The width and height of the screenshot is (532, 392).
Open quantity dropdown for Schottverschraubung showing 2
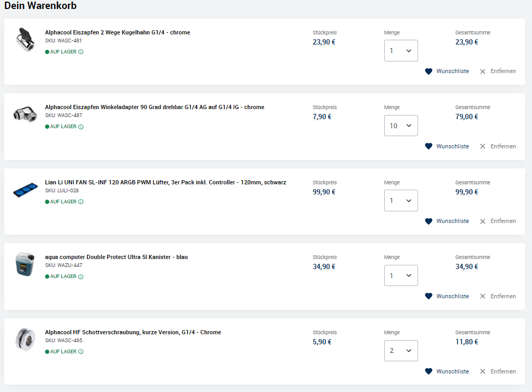tap(401, 351)
